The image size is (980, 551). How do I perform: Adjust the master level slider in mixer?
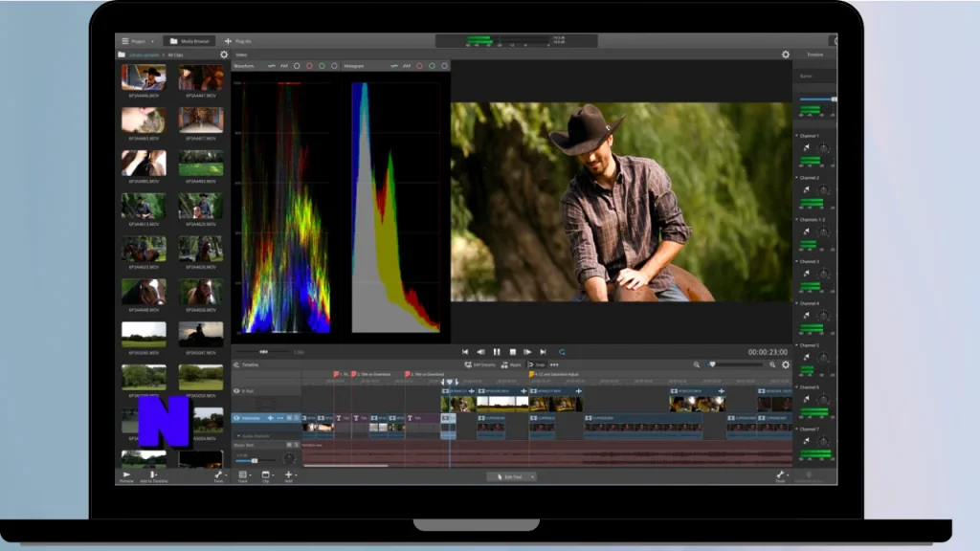(817, 99)
